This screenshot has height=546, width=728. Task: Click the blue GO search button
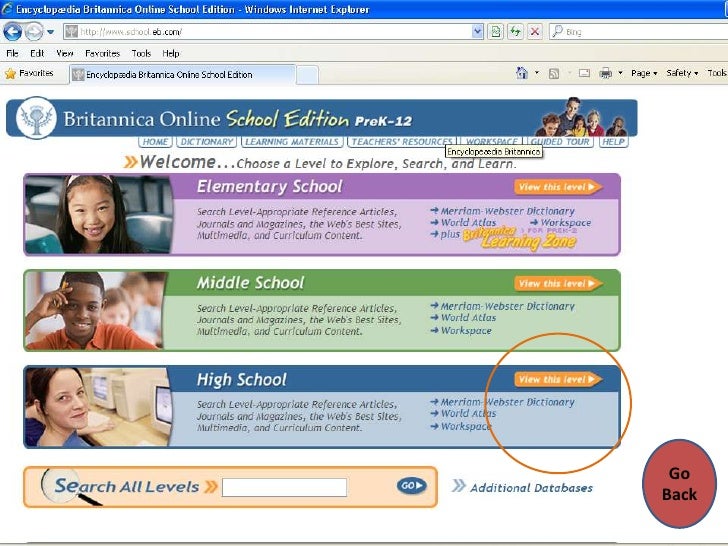411,486
